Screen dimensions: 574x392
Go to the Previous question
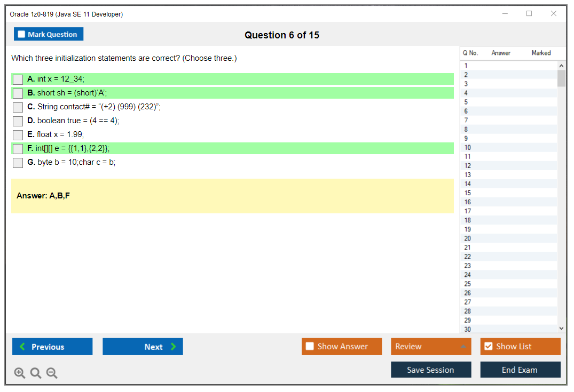(52, 347)
